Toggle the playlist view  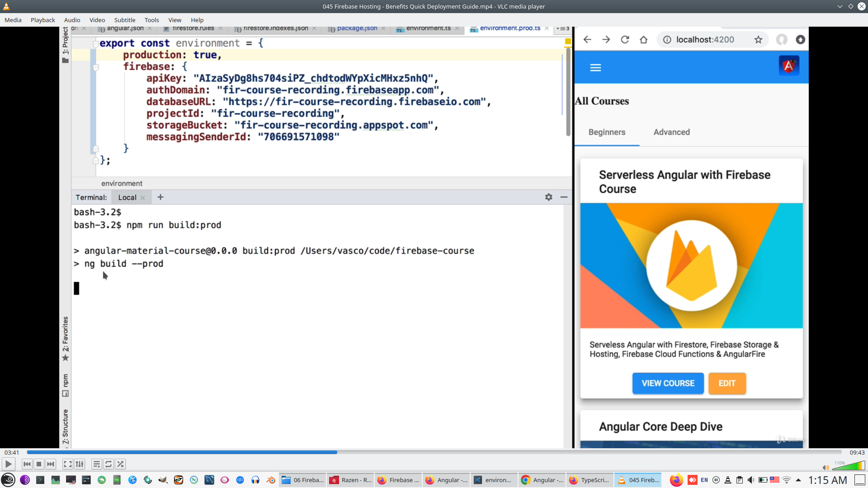[x=96, y=464]
